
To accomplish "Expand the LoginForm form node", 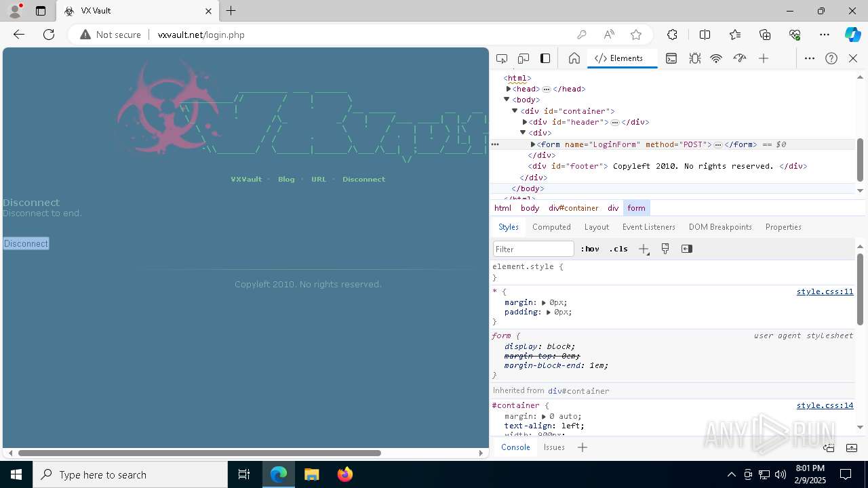I will pos(533,144).
